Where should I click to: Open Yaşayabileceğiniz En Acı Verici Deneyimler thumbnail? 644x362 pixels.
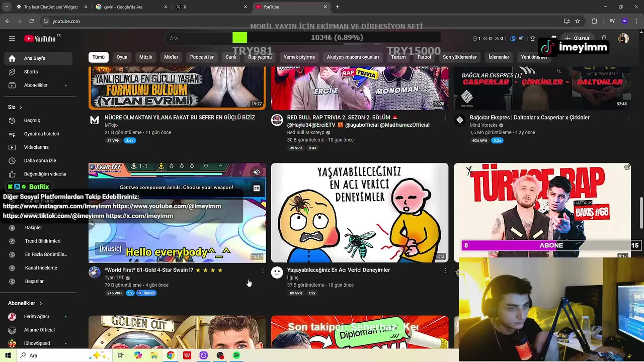(360, 213)
